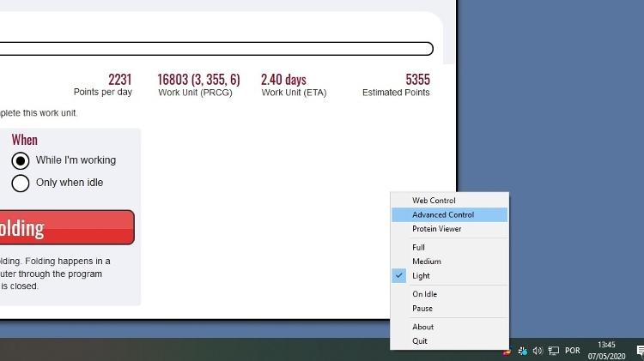
Task: Click the 5355 Estimated Points value
Action: (417, 79)
